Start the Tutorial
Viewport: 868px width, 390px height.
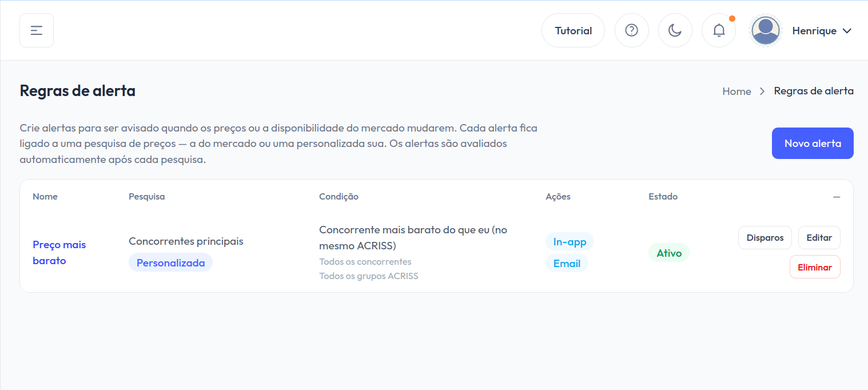click(573, 30)
